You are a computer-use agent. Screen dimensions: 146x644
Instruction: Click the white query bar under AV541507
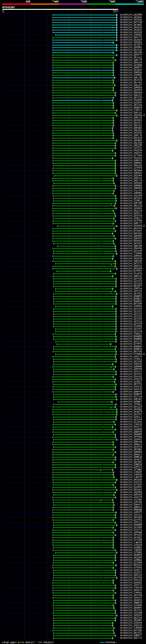click(x=60, y=9)
